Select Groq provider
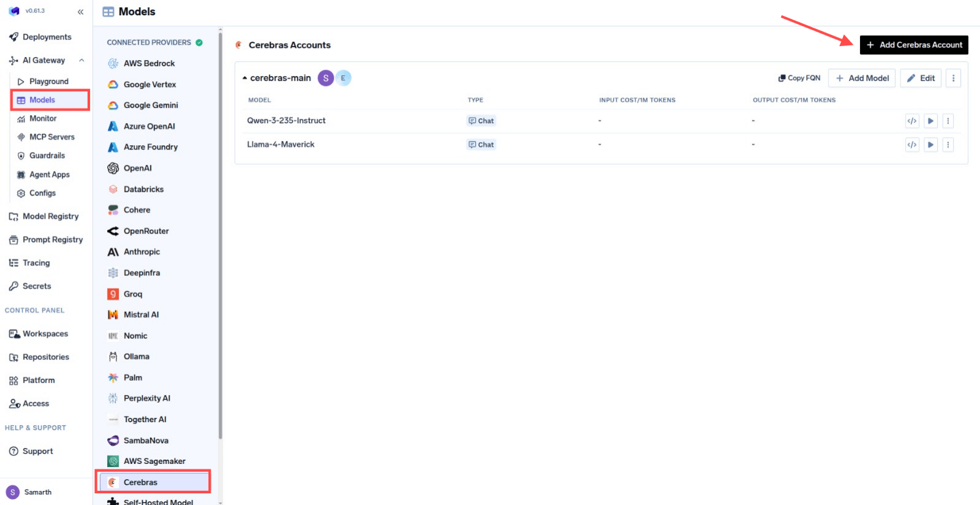The image size is (980, 505). [x=125, y=294]
